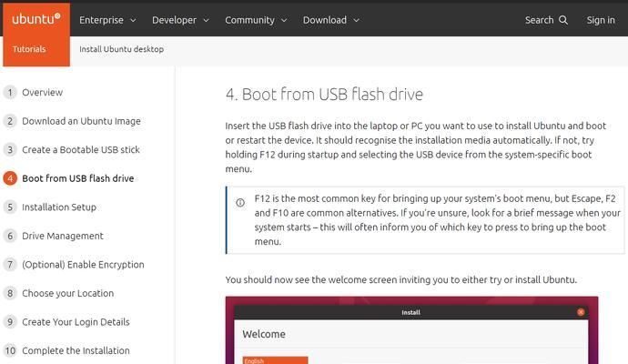Go to (Optional) Enable Encryption step
The height and width of the screenshot is (364, 628).
click(83, 264)
